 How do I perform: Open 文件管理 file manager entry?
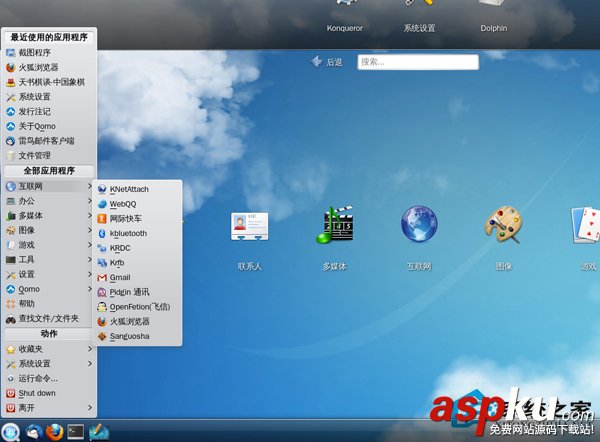tap(49, 155)
